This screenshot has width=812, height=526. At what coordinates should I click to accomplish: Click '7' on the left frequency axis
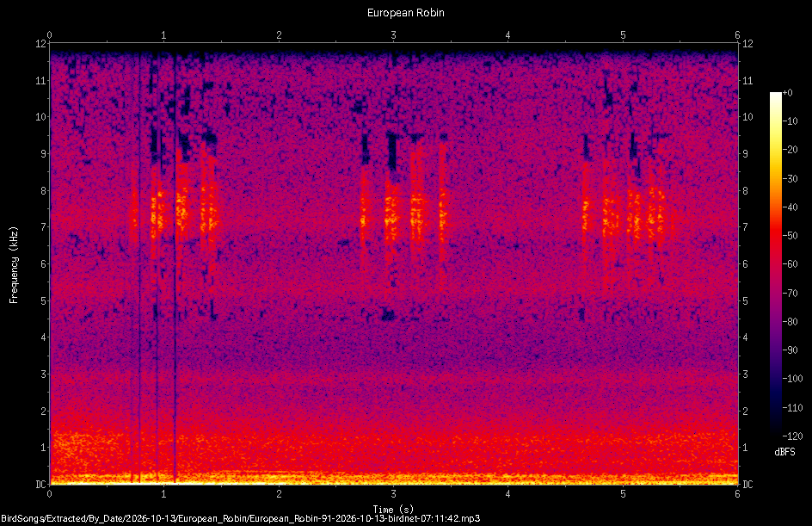click(x=43, y=227)
